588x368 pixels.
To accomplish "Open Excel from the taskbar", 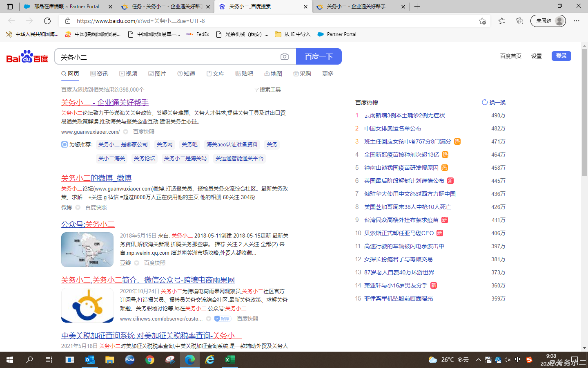I will pyautogui.click(x=230, y=360).
